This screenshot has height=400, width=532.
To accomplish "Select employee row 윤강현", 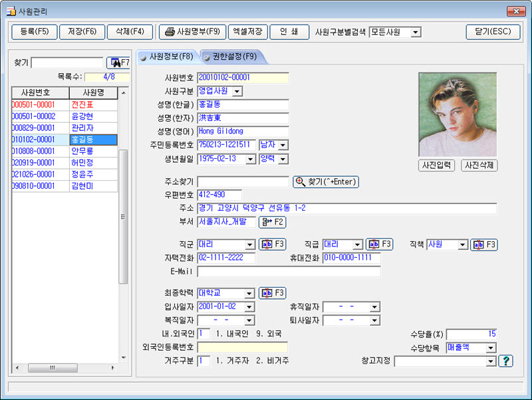I will pyautogui.click(x=65, y=116).
